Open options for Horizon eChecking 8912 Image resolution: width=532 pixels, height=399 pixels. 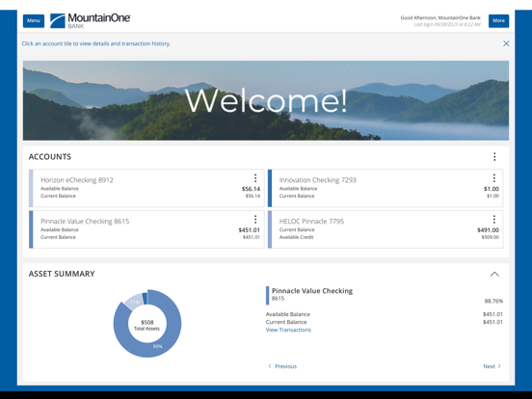(x=255, y=178)
